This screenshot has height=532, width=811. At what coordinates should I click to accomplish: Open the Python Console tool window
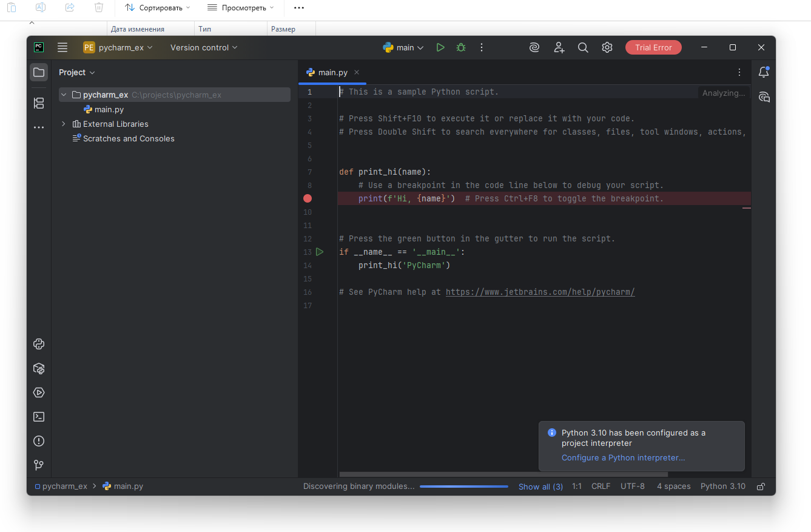(39, 344)
